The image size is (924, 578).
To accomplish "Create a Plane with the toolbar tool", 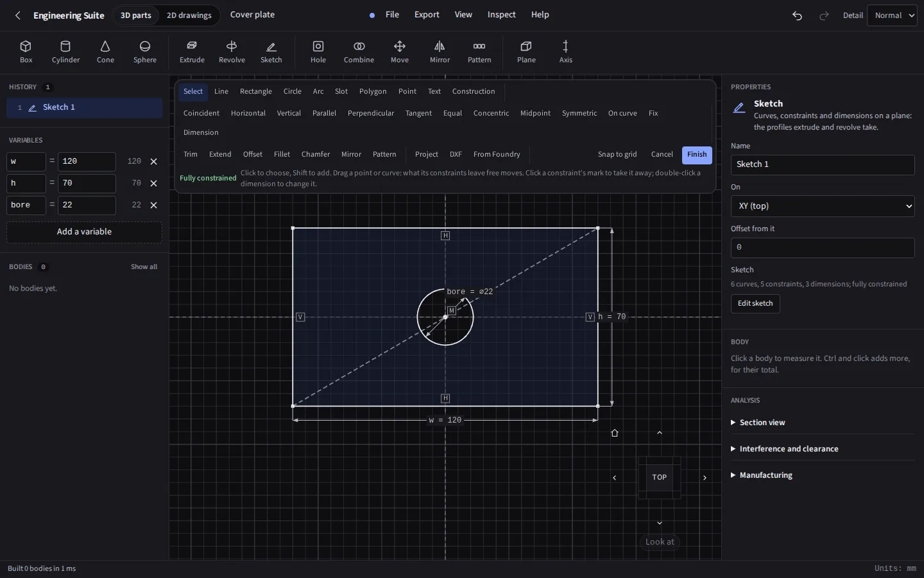I will click(526, 51).
